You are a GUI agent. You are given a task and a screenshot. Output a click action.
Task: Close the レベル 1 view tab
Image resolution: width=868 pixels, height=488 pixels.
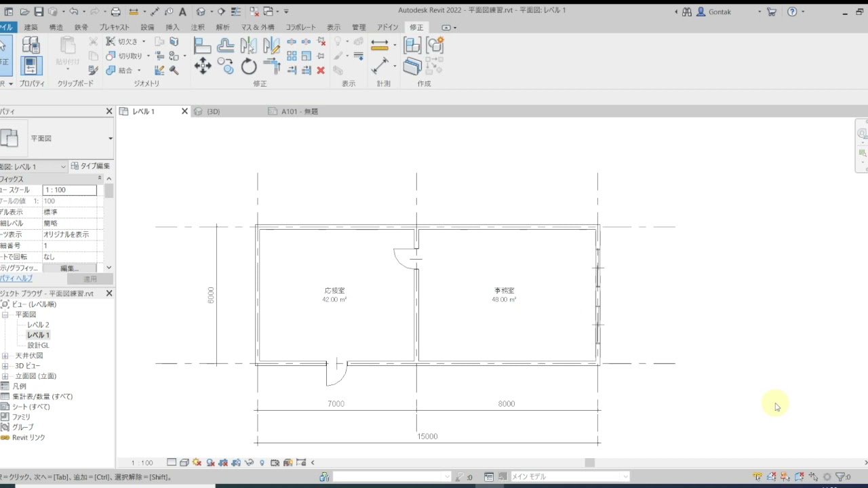(x=184, y=111)
